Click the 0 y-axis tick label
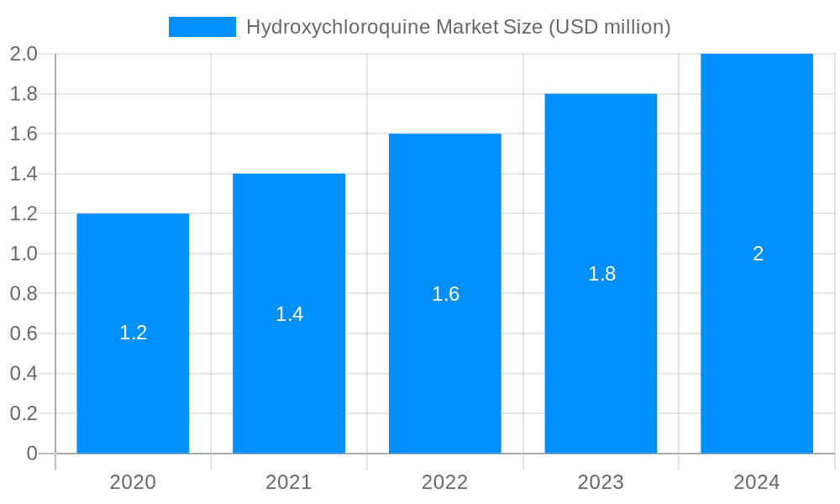Screen dimensions: 840x504 (x=32, y=452)
